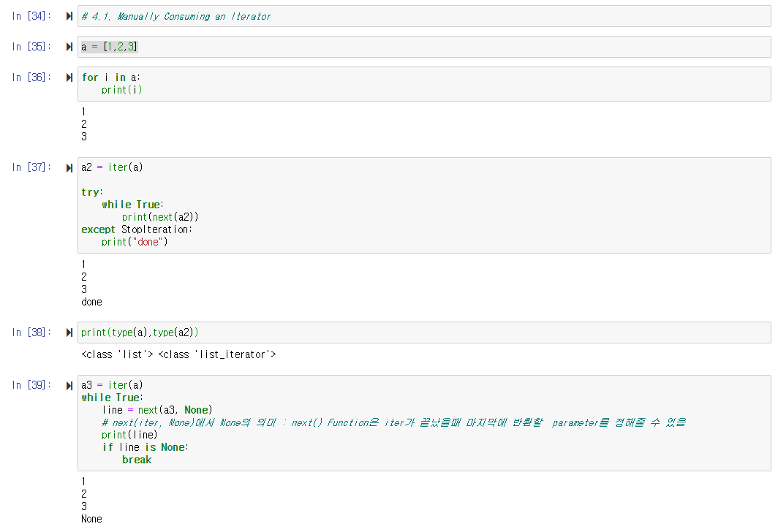Click the run arrow beside cell In [38]
This screenshot has width=778, height=532.
[68, 332]
